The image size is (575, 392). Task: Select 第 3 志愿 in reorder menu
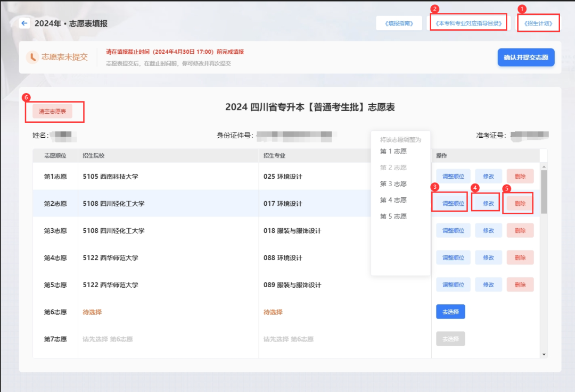click(x=393, y=184)
